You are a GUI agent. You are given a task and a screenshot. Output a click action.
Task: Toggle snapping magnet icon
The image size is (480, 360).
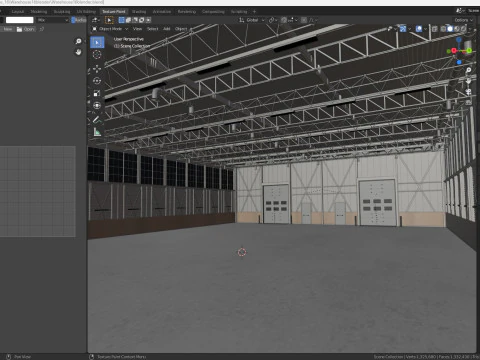click(284, 20)
